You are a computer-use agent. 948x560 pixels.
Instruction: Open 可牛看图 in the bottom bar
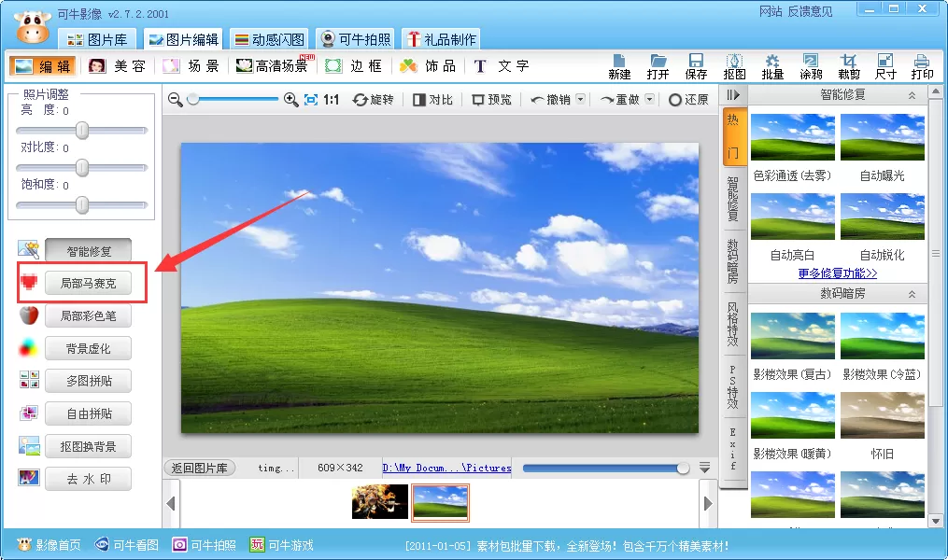click(127, 545)
